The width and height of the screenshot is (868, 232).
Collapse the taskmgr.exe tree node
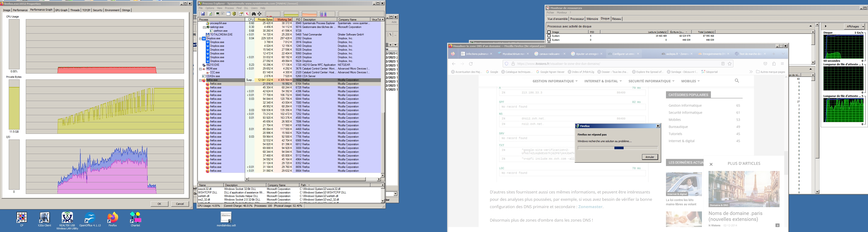(x=204, y=27)
